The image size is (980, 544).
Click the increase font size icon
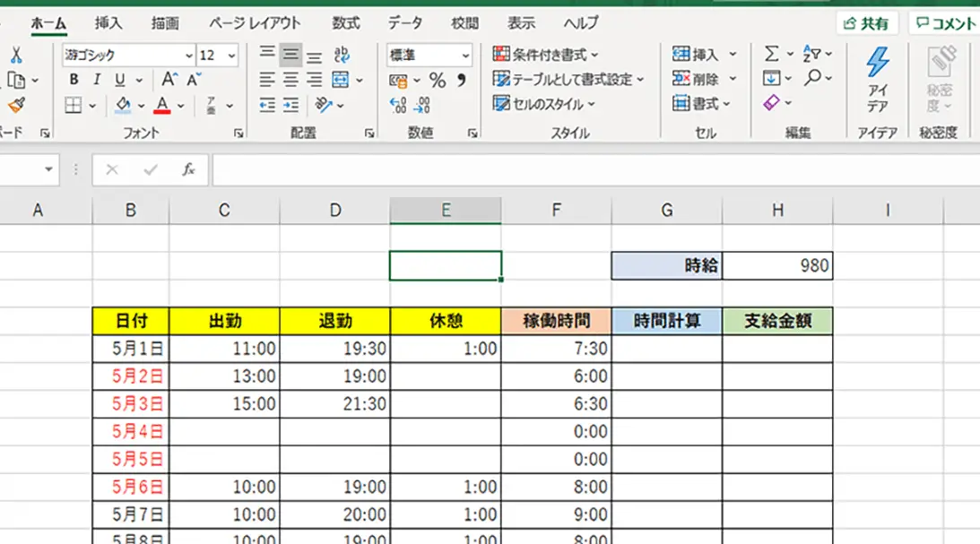point(169,80)
